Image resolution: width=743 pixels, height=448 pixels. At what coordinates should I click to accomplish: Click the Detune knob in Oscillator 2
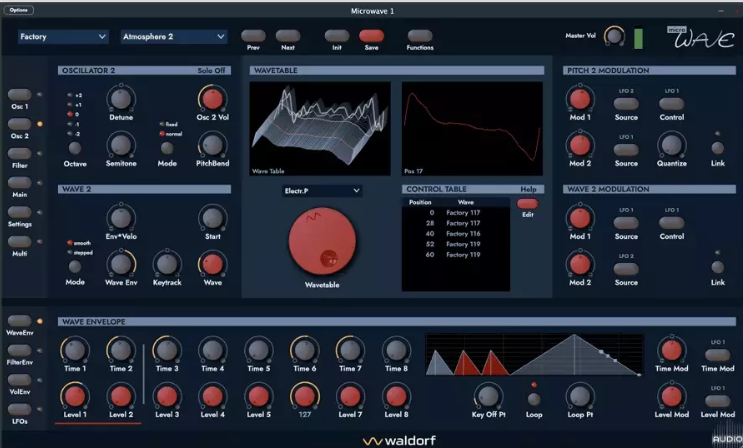[120, 98]
